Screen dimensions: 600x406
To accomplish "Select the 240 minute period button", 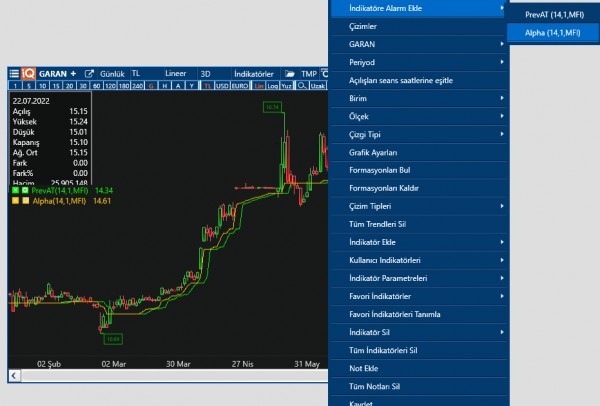I will point(137,86).
